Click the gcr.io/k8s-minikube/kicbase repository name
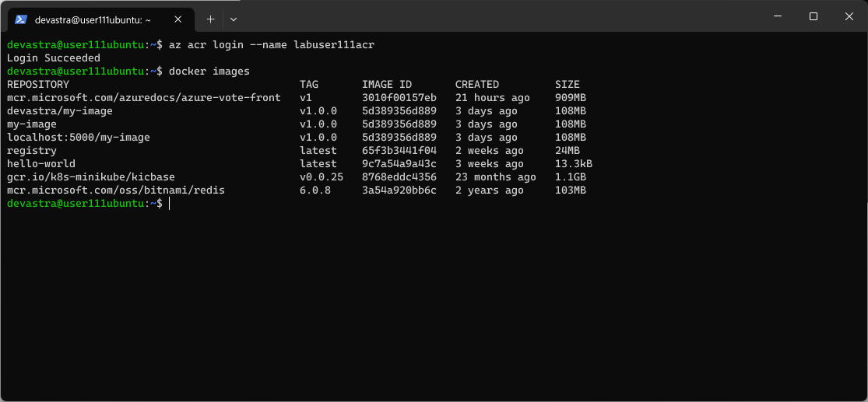 click(91, 177)
